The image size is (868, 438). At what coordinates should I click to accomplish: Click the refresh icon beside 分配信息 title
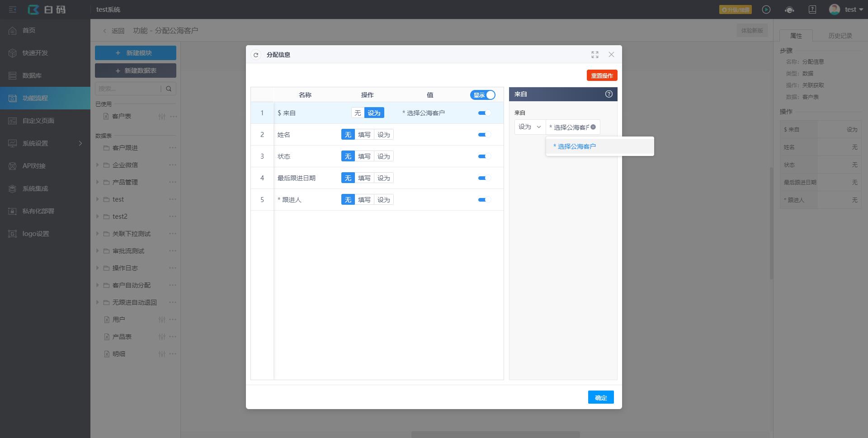[x=256, y=55]
